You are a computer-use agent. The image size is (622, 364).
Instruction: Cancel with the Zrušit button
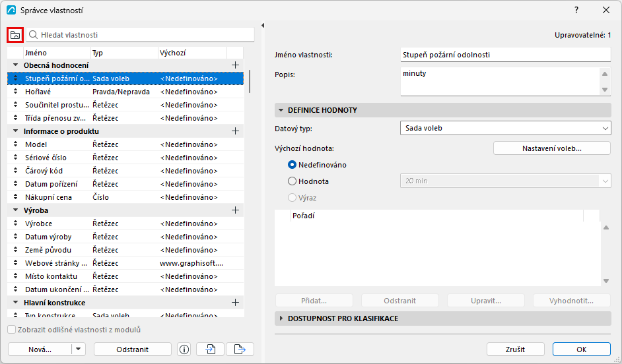tap(515, 349)
